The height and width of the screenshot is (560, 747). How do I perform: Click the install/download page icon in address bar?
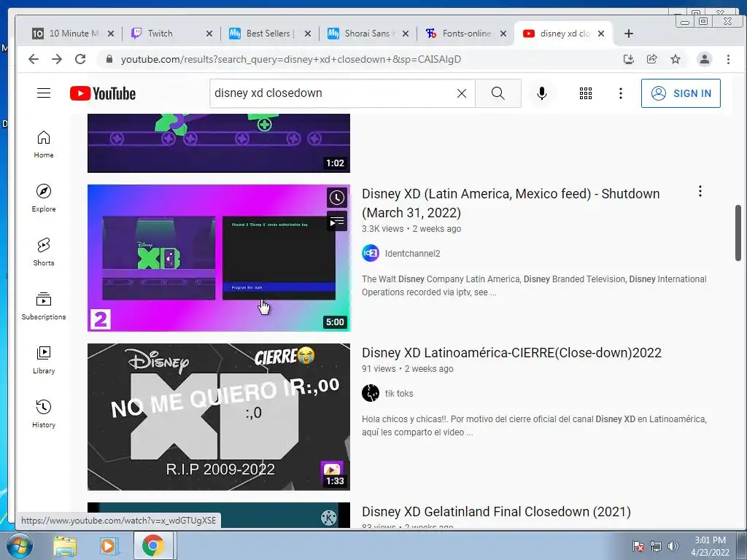(x=629, y=59)
